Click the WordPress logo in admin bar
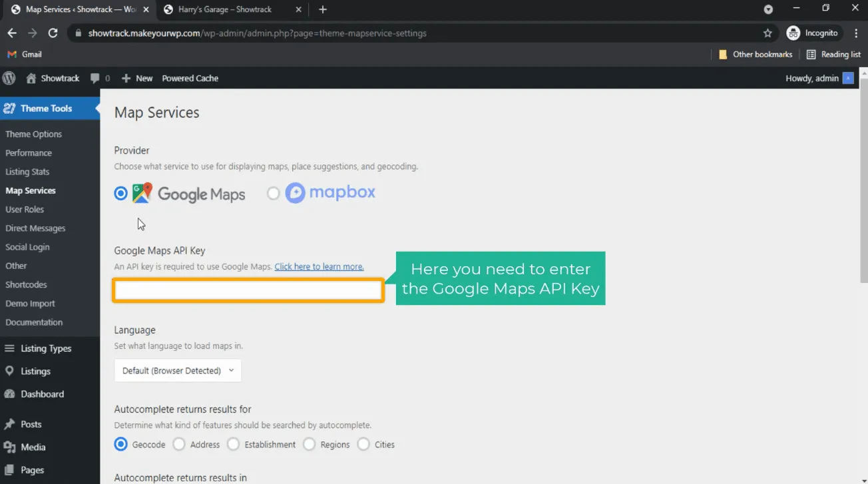This screenshot has width=868, height=484. 9,78
